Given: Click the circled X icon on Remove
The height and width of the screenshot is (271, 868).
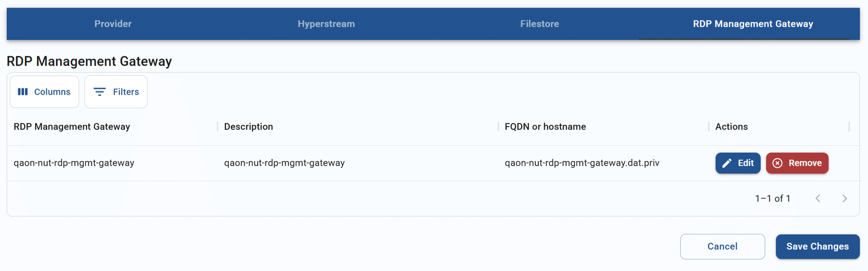Looking at the screenshot, I should tap(777, 163).
